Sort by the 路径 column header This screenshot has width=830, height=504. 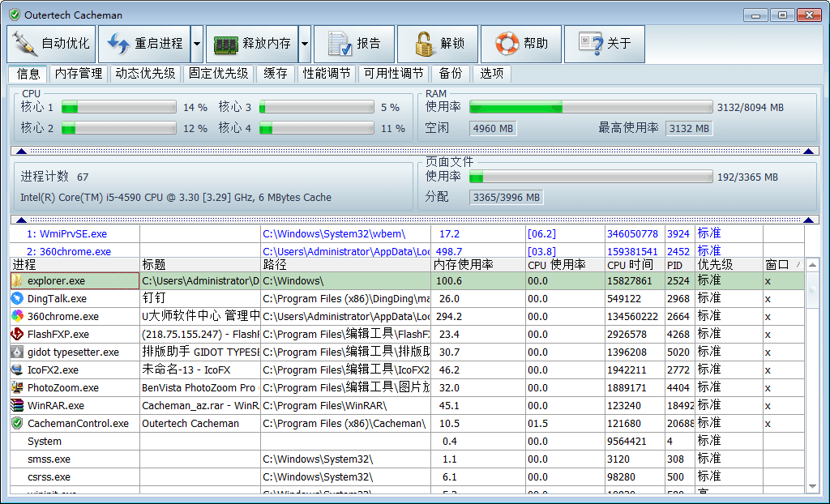pyautogui.click(x=345, y=265)
